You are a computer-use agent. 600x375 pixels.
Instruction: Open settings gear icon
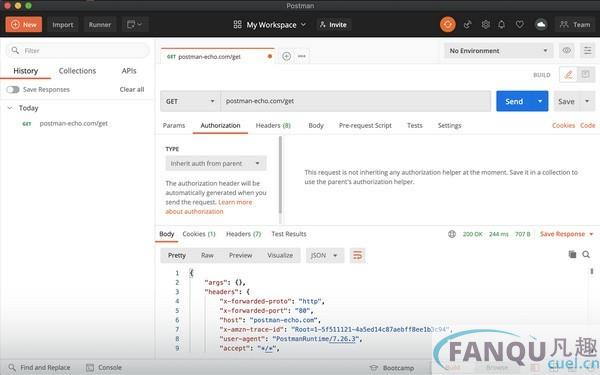(x=485, y=24)
